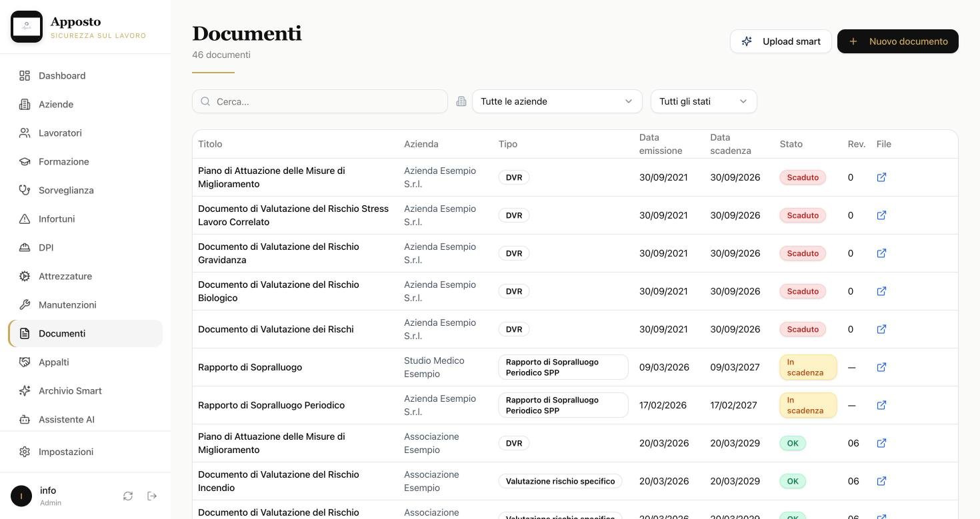The width and height of the screenshot is (980, 519).
Task: Open the Tutti gli stati filter
Action: click(703, 101)
